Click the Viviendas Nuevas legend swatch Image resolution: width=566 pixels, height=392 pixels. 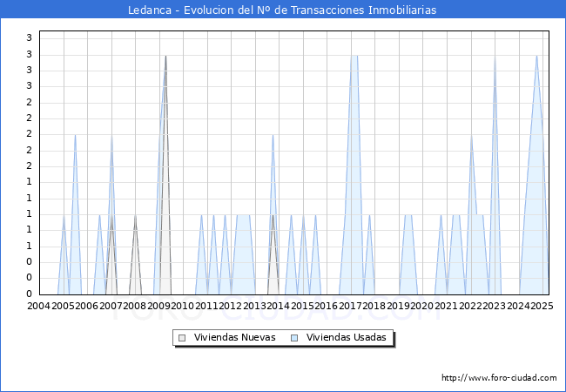pos(182,338)
